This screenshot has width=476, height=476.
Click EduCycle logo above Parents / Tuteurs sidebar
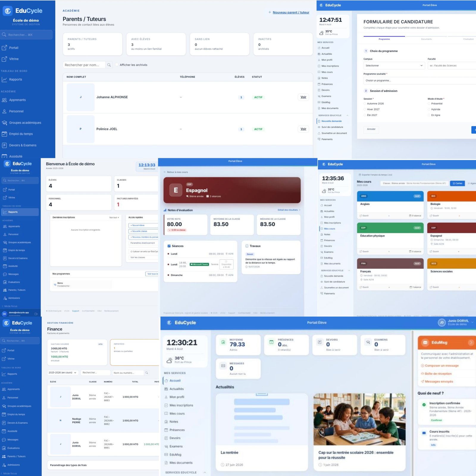pos(23,11)
